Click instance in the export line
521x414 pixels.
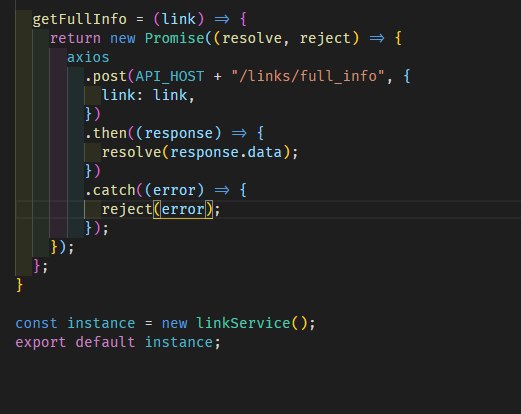tap(179, 342)
